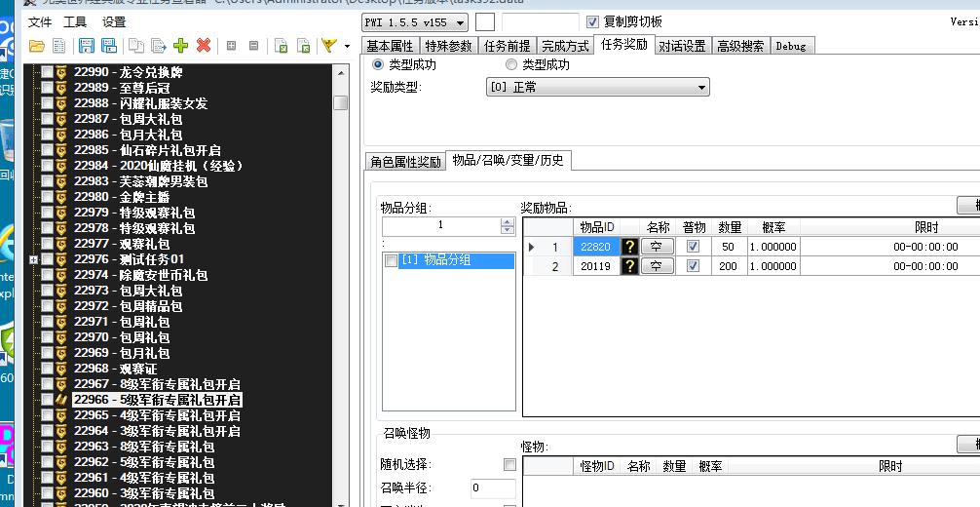980x507 pixels.
Task: Copy the task with the duplicate pages icon
Action: (136, 46)
